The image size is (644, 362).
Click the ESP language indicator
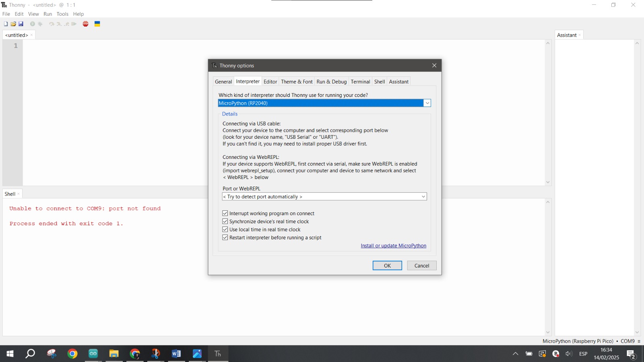pos(583,354)
